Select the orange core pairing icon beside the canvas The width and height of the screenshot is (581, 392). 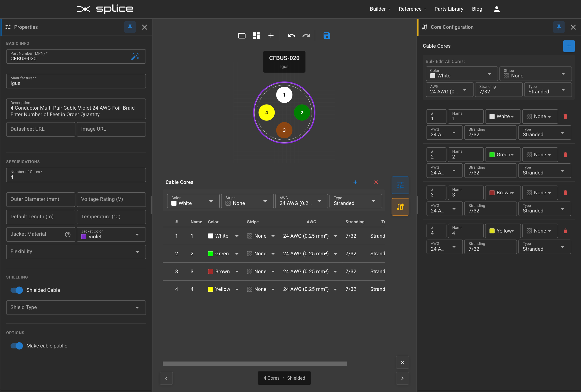click(x=400, y=207)
